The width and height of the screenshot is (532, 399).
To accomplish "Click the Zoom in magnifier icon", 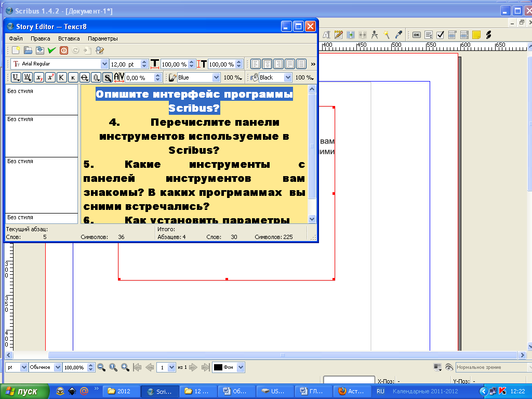I will tap(125, 367).
